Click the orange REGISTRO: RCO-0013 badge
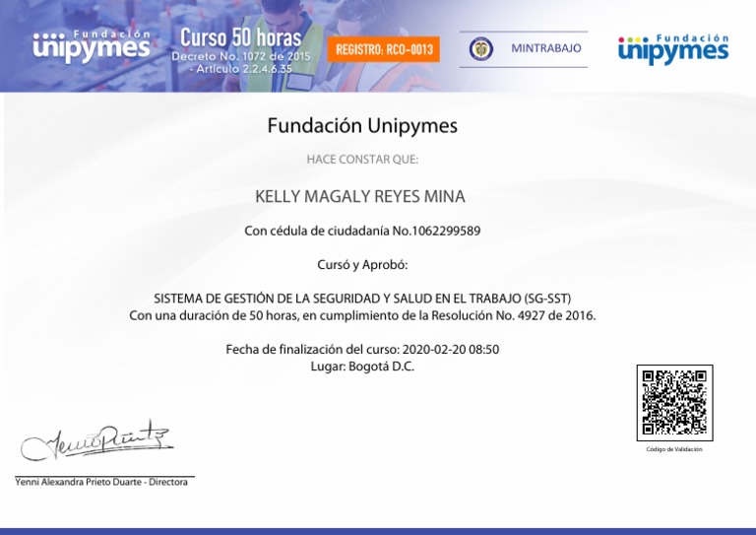This screenshot has width=756, height=535. point(383,49)
